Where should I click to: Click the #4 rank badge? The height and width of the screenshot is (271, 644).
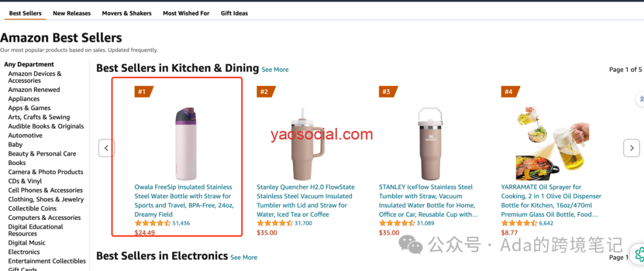(510, 92)
